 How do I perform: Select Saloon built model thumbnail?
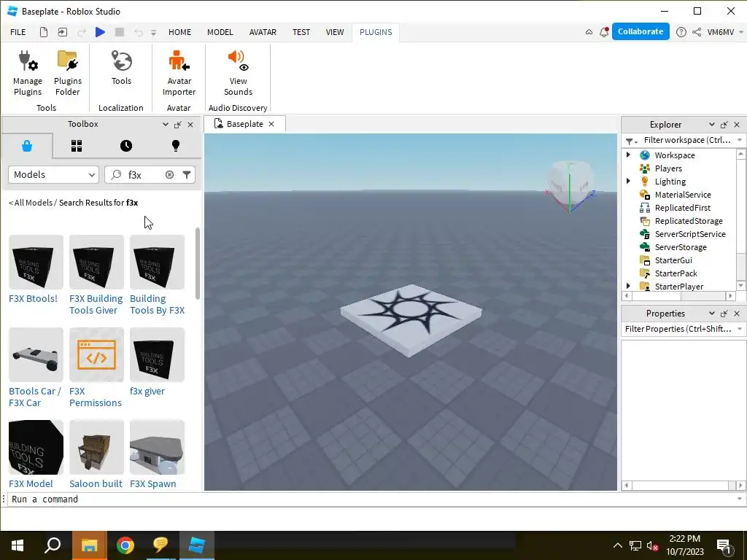tap(96, 447)
